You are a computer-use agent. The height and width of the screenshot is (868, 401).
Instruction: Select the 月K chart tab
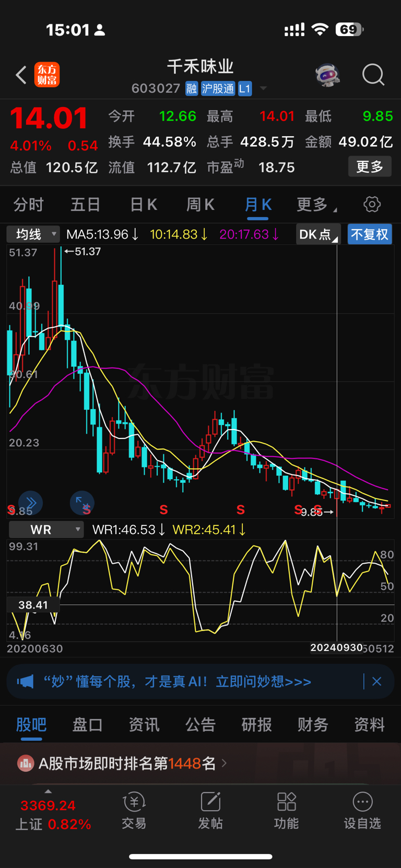click(x=258, y=205)
